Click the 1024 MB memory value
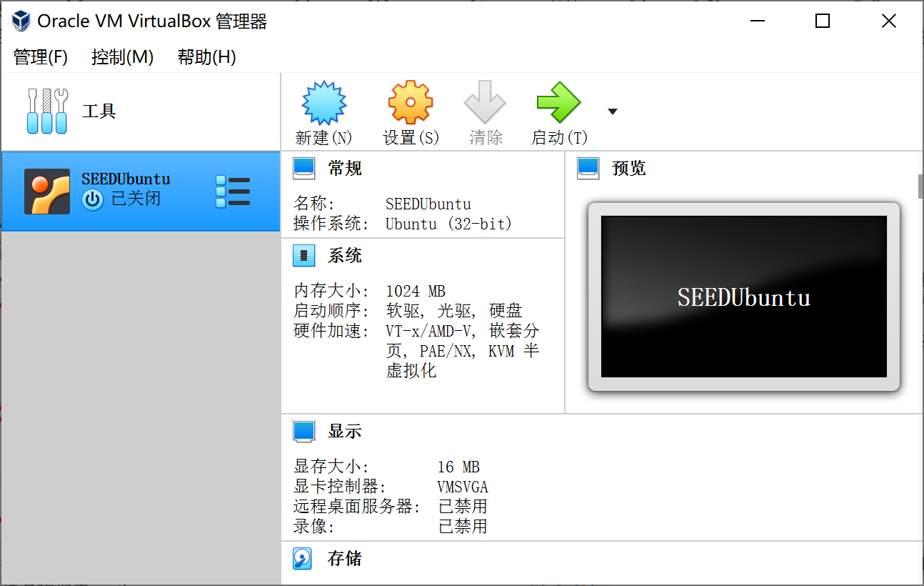The height and width of the screenshot is (586, 924). tap(416, 292)
